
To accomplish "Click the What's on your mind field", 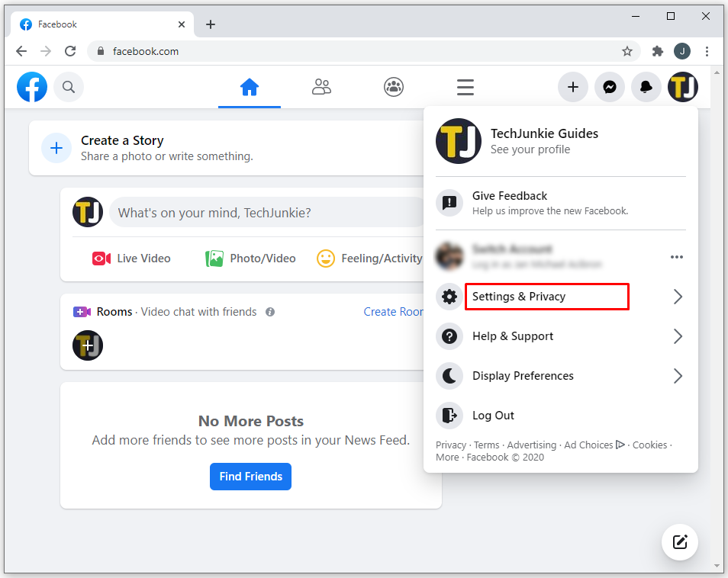I will [267, 213].
